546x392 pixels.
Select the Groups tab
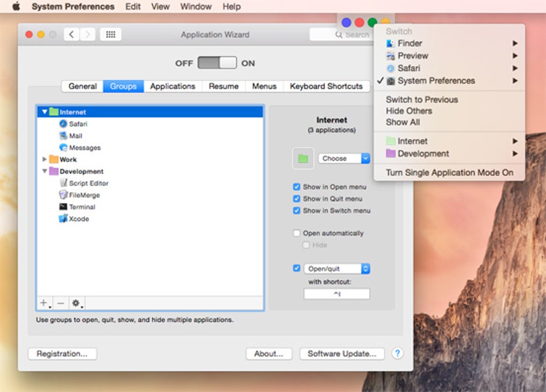point(123,86)
